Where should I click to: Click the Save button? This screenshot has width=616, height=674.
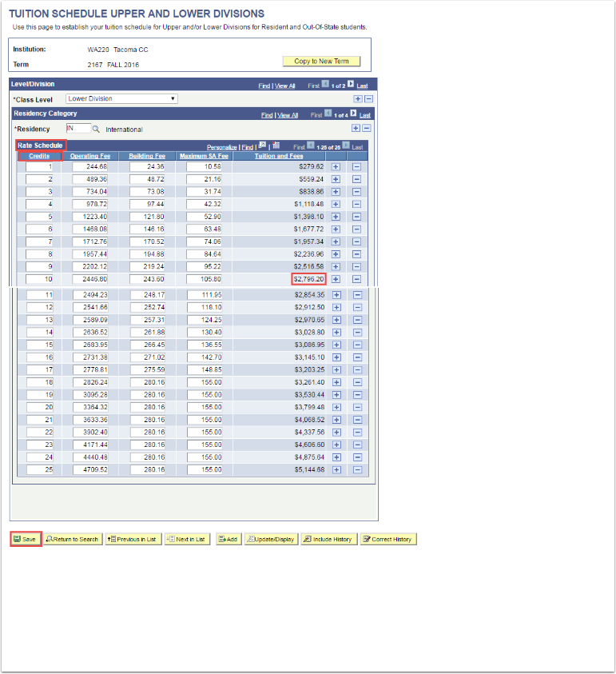click(26, 539)
